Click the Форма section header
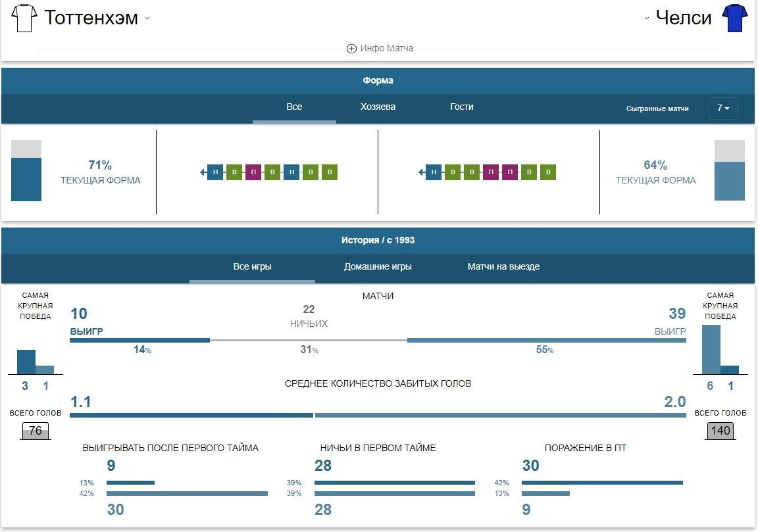Screen dimensions: 758x532 (378, 81)
